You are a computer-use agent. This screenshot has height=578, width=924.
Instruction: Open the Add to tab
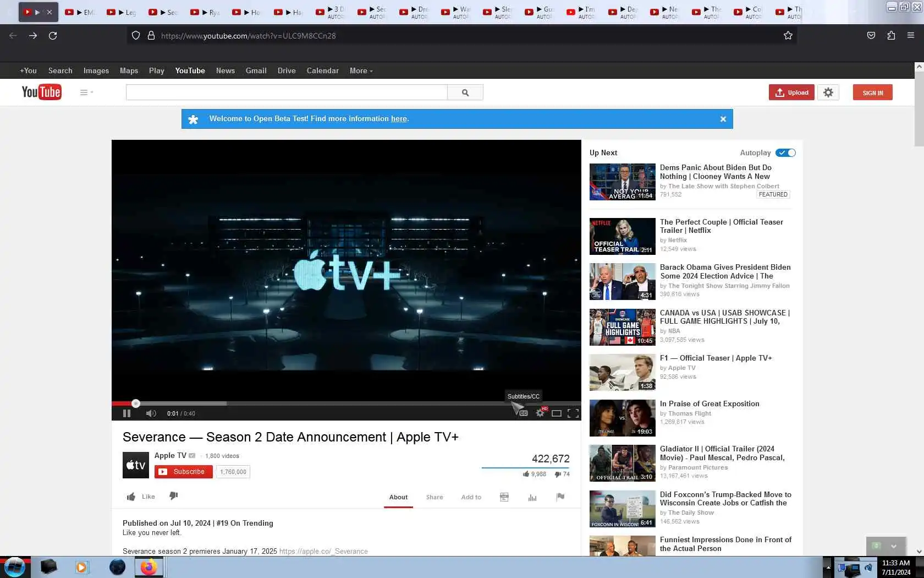tap(471, 497)
